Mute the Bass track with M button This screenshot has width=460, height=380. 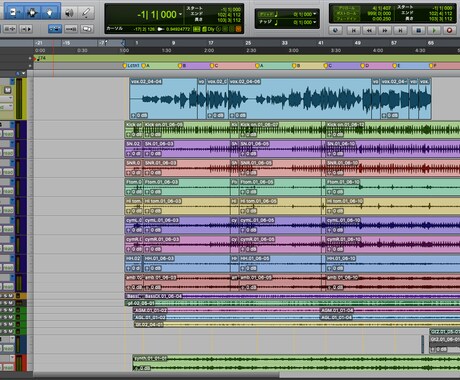pos(11,296)
